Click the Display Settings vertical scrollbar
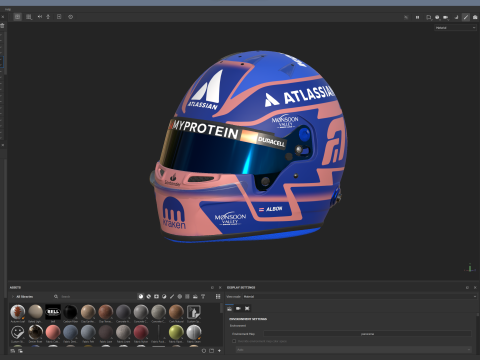The height and width of the screenshot is (360, 480). click(x=478, y=314)
